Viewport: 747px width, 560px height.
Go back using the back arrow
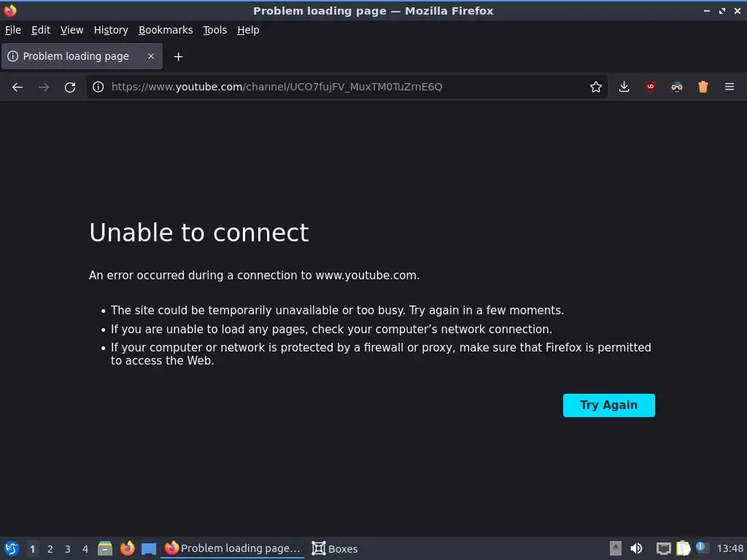click(x=18, y=87)
